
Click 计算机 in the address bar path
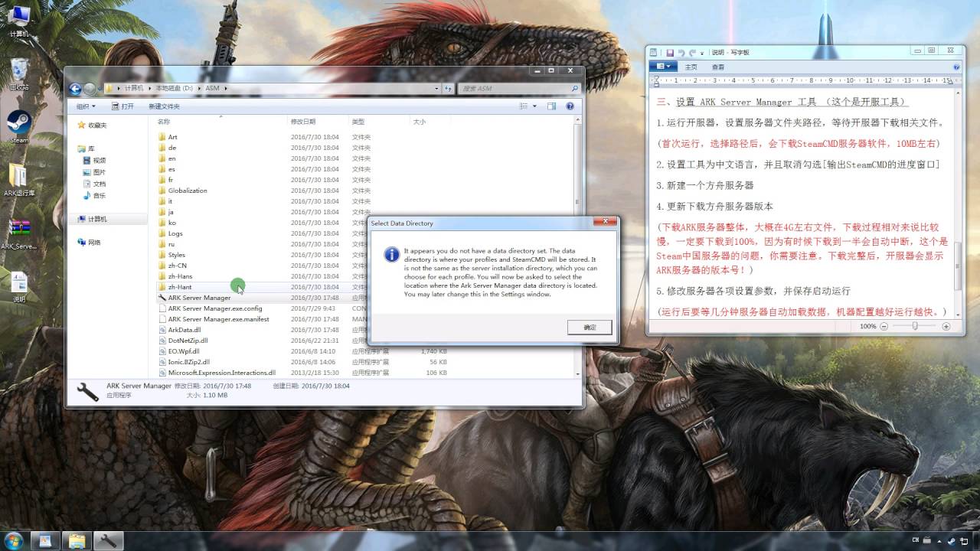click(133, 88)
